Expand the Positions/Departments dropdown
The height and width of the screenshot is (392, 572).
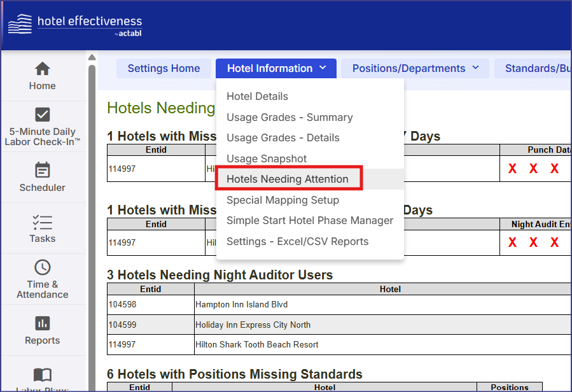point(415,69)
